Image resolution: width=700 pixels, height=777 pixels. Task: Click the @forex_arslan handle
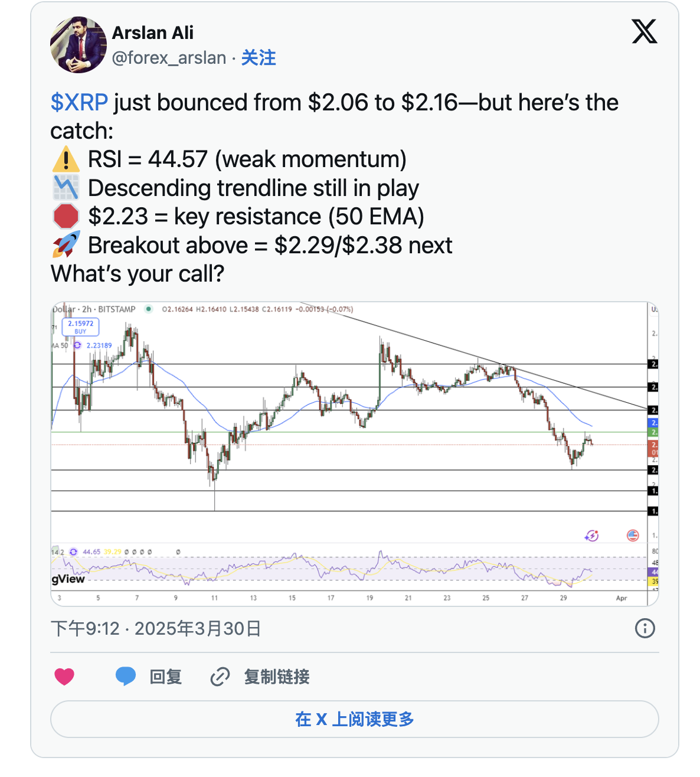pyautogui.click(x=169, y=58)
